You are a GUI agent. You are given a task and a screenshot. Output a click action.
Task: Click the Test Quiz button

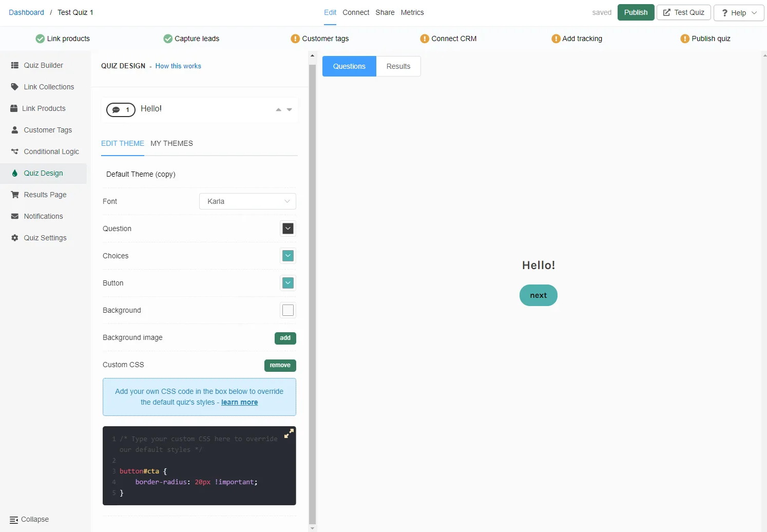coord(683,12)
